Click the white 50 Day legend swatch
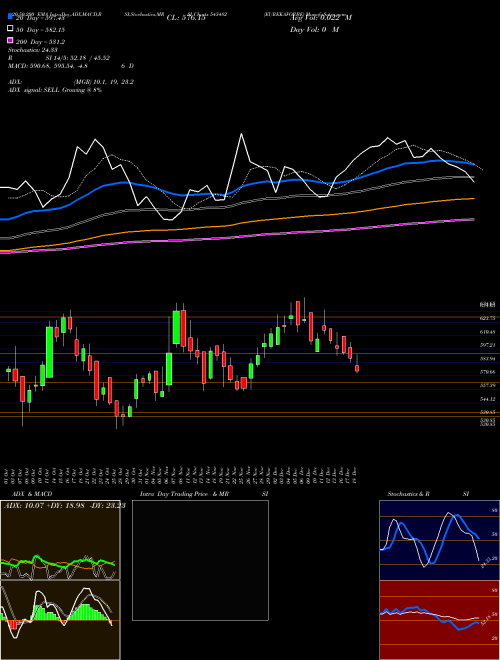The width and height of the screenshot is (500, 660). pos(10,29)
